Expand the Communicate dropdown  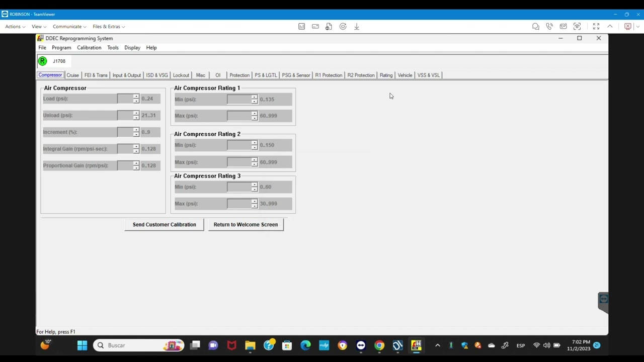(69, 27)
